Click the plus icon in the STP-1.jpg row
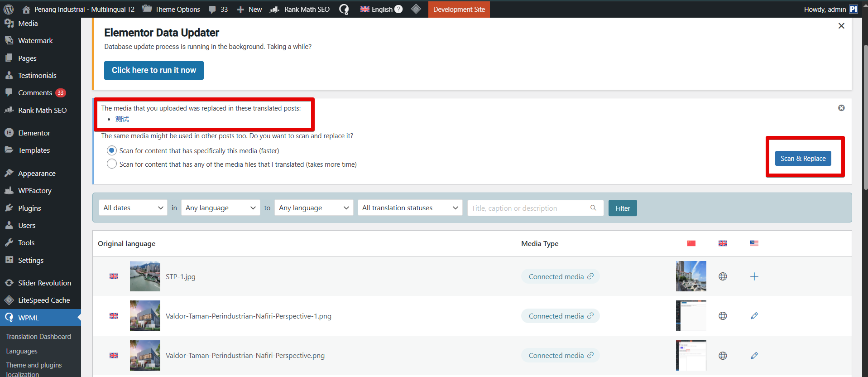The width and height of the screenshot is (868, 377). click(x=754, y=276)
